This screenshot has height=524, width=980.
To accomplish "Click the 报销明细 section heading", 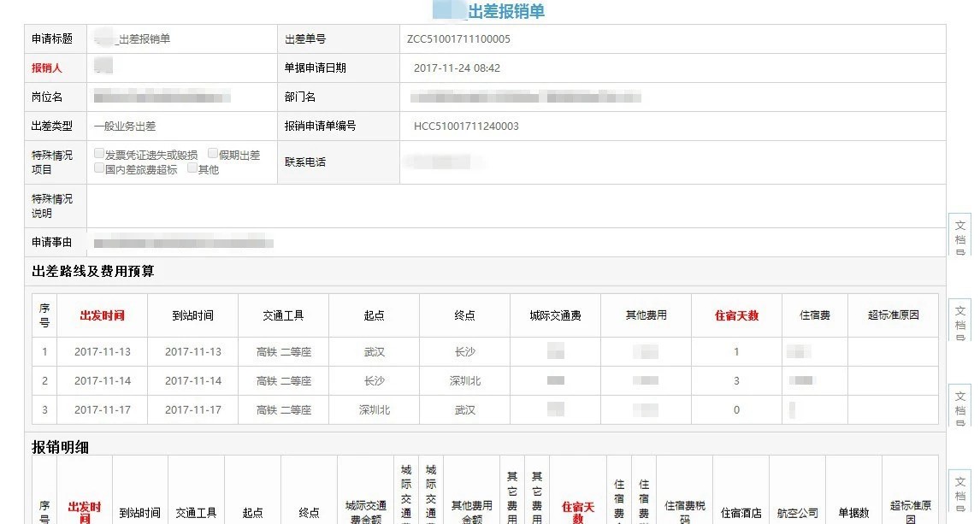I will 60,447.
